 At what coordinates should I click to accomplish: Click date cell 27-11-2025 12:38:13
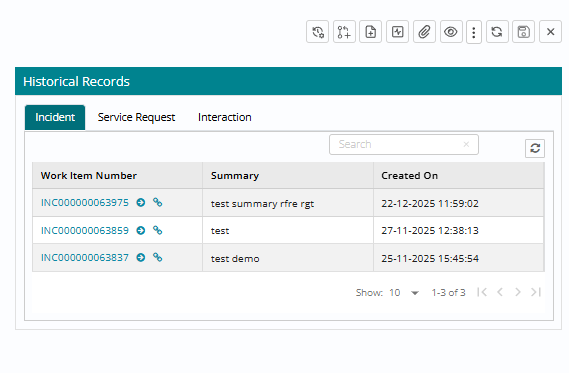459,230
